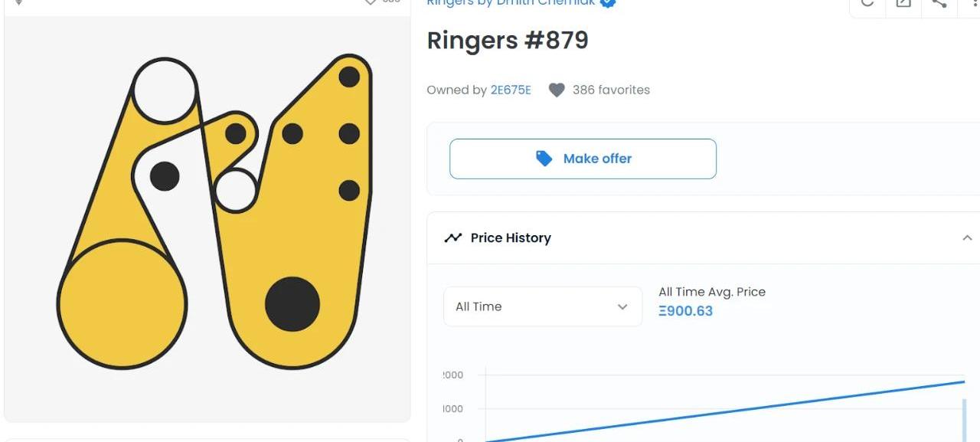
Task: Open item in external view icon
Action: (x=903, y=3)
